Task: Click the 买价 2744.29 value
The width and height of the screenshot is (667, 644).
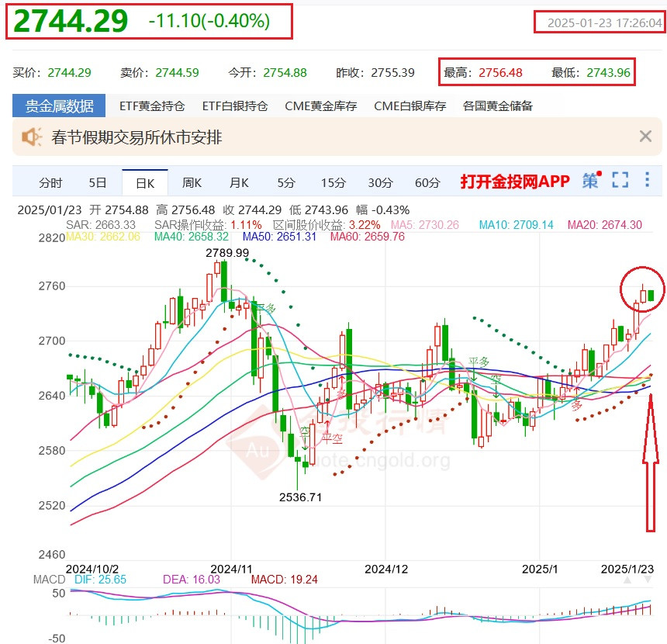Action: (69, 73)
